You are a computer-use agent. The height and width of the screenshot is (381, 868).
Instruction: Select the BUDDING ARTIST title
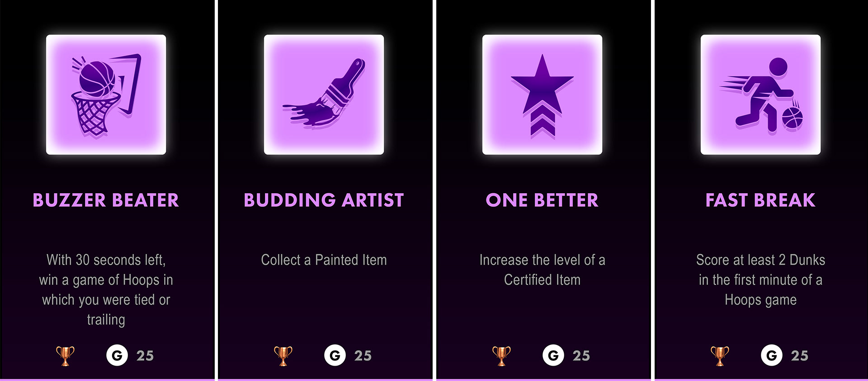pyautogui.click(x=324, y=200)
